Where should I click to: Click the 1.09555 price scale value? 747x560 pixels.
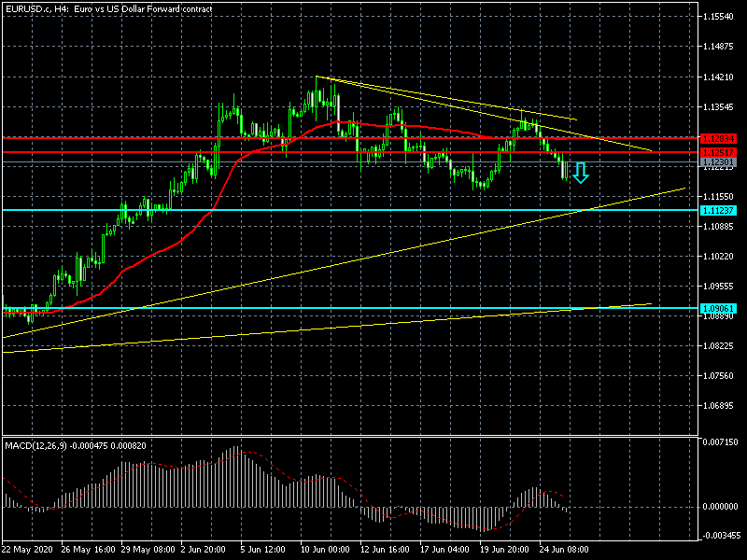pos(718,287)
